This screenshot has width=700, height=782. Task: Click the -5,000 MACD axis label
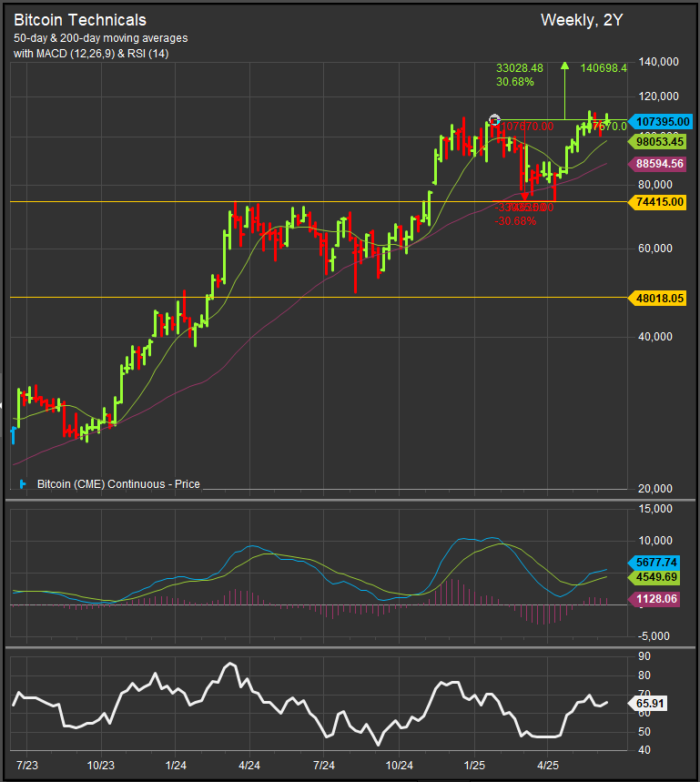pos(654,636)
